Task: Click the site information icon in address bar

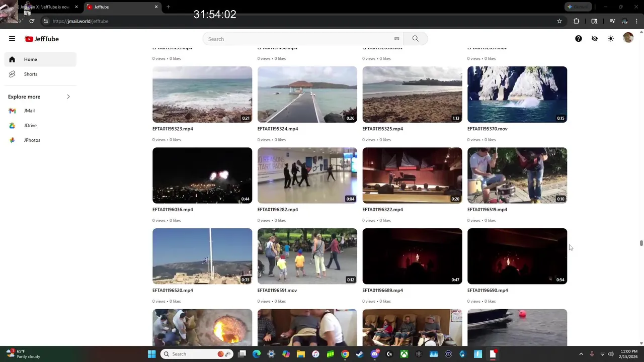Action: [x=46, y=21]
